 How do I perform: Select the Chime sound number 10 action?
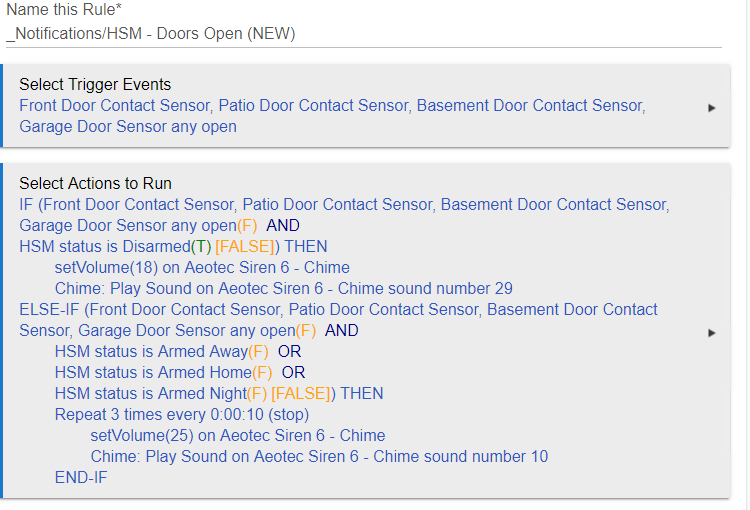[x=319, y=456]
